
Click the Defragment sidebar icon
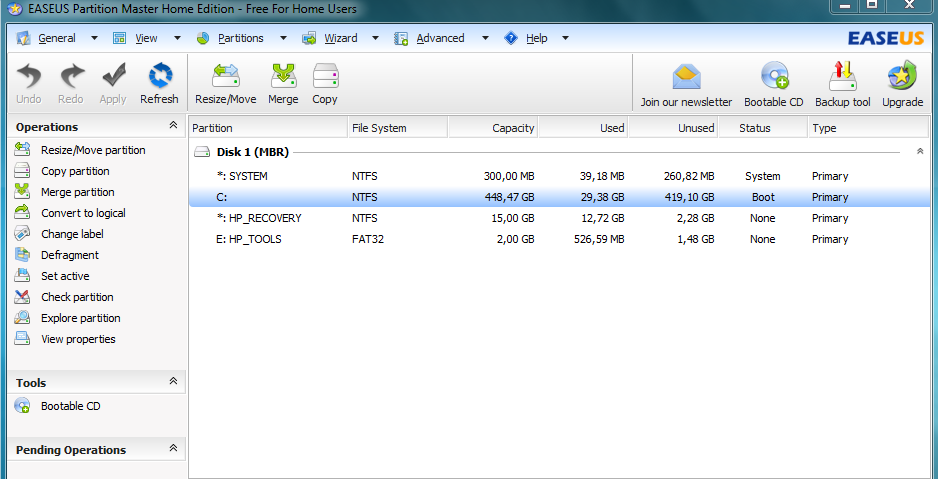[x=22, y=255]
